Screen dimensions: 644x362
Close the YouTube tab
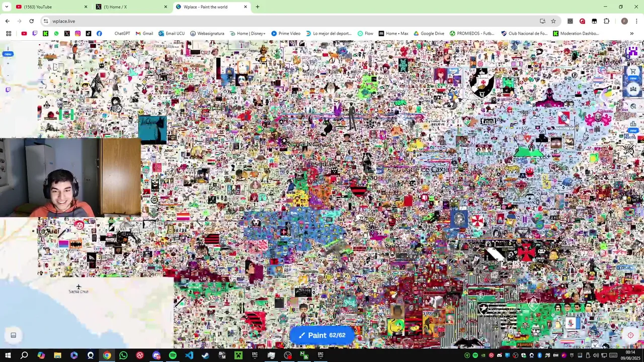pos(86,7)
